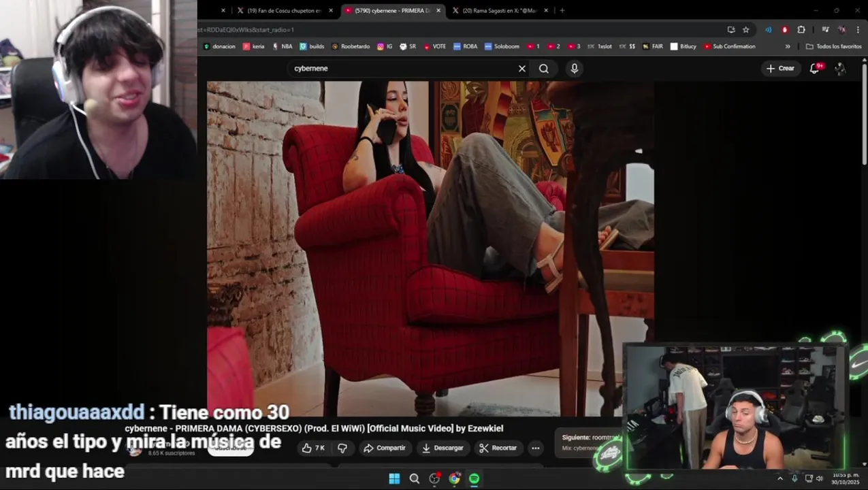Open the ROBA bookmark

click(x=465, y=46)
